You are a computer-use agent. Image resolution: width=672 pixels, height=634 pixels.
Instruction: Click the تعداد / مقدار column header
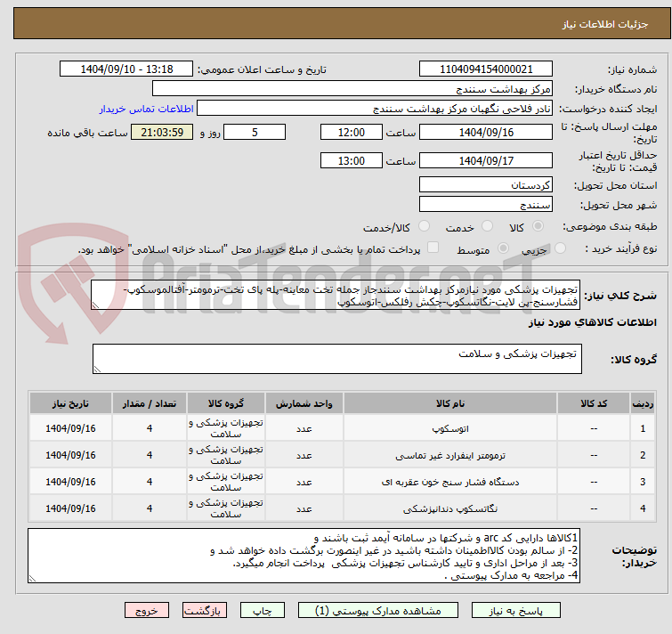[x=150, y=403]
